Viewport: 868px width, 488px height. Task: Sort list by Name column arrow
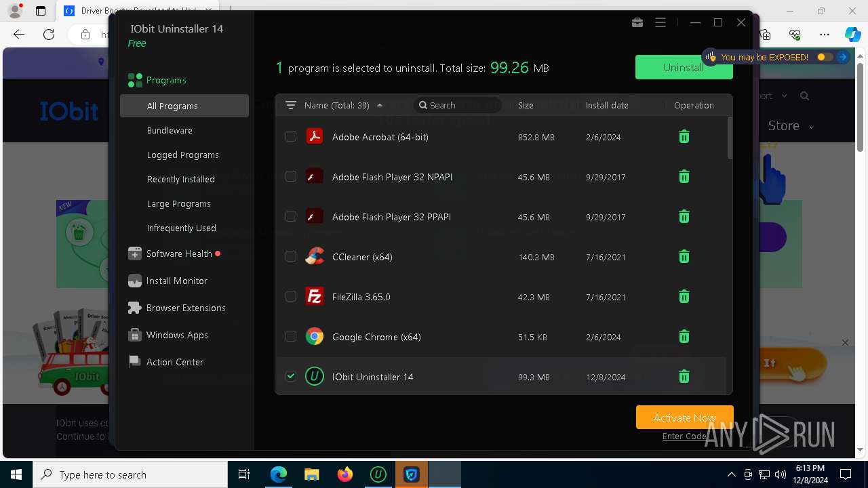point(380,105)
